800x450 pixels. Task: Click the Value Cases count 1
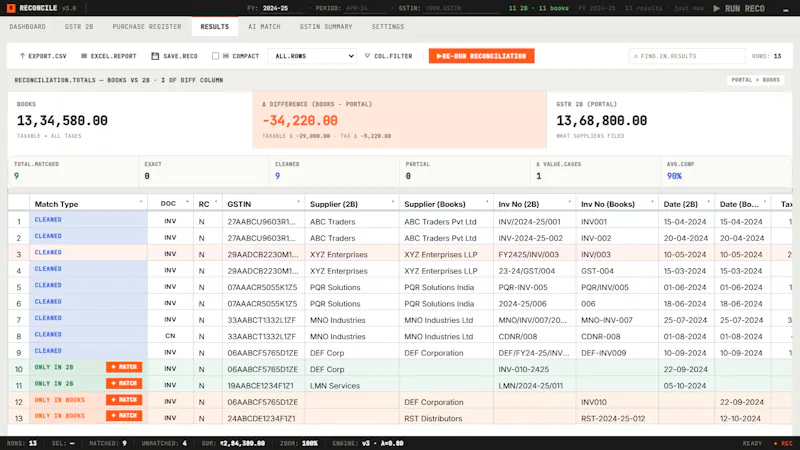coord(539,176)
